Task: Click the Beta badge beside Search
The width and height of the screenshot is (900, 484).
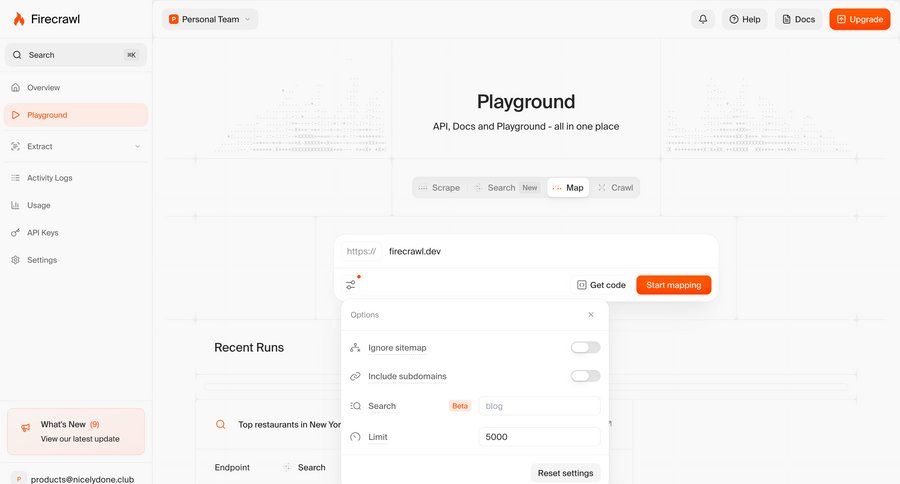Action: (460, 406)
